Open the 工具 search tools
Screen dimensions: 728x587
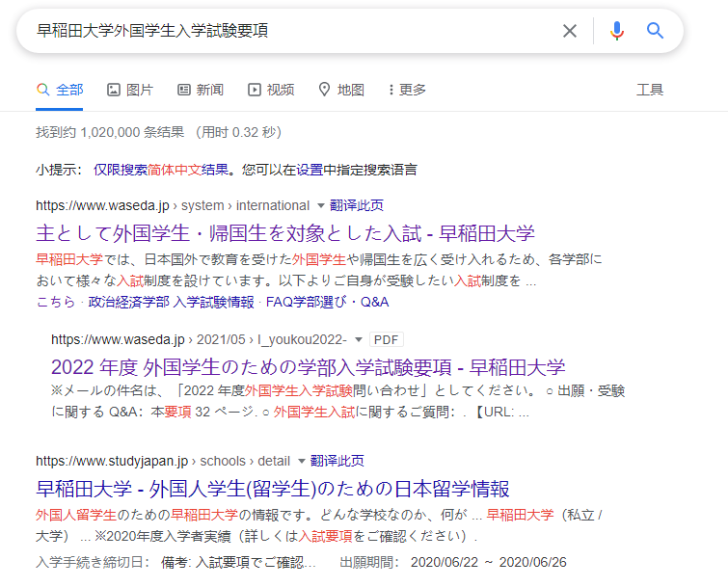click(650, 90)
